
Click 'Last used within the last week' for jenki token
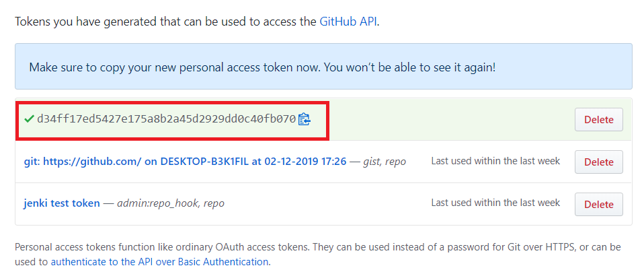(495, 203)
